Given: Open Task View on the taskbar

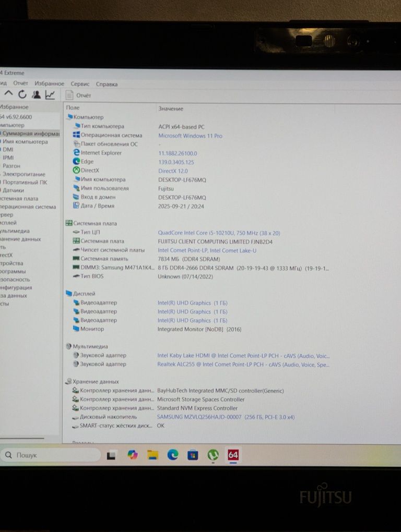Looking at the screenshot, I should tap(111, 455).
